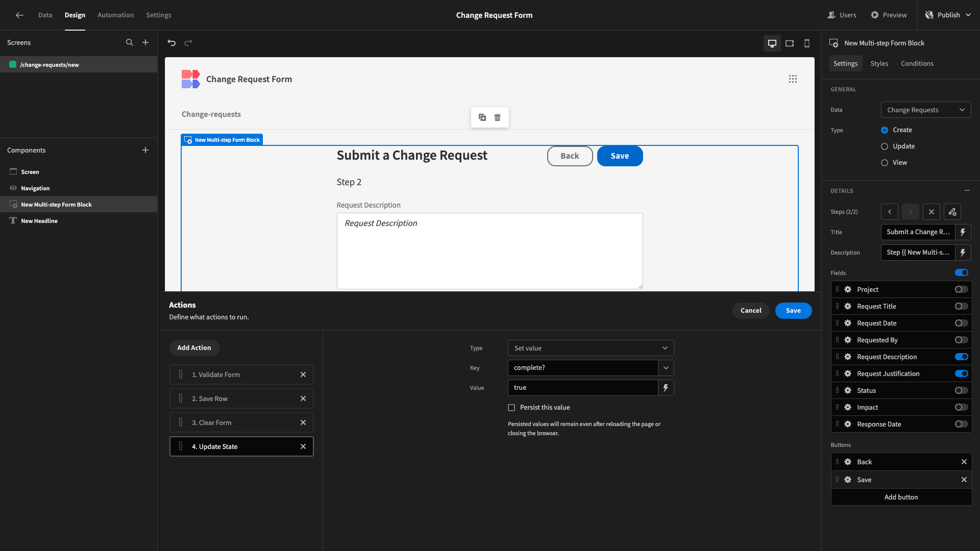The image size is (980, 551).
Task: Switch to mobile preview size
Action: (x=807, y=43)
